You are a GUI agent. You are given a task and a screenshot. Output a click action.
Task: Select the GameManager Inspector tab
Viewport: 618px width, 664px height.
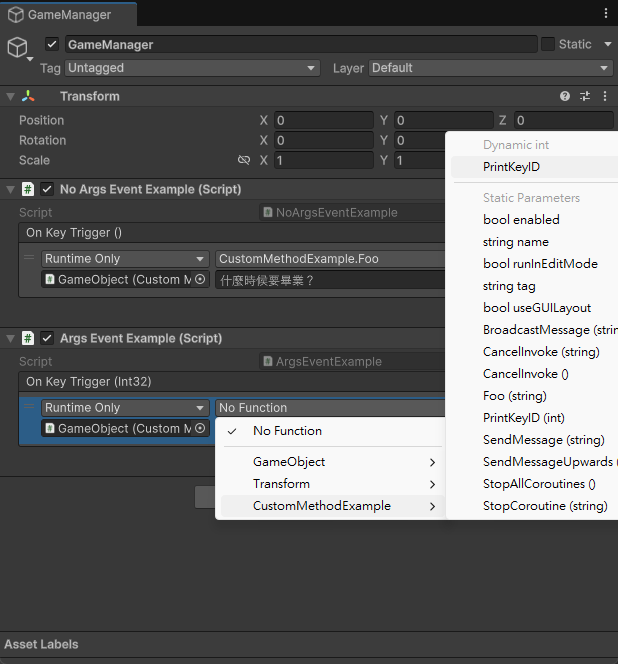pos(70,15)
